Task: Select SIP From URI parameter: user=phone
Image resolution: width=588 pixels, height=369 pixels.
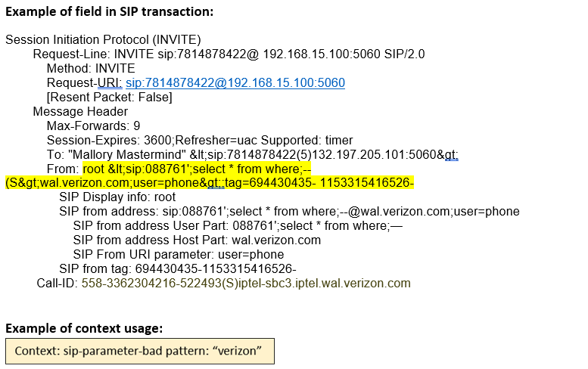Action: pos(178,255)
